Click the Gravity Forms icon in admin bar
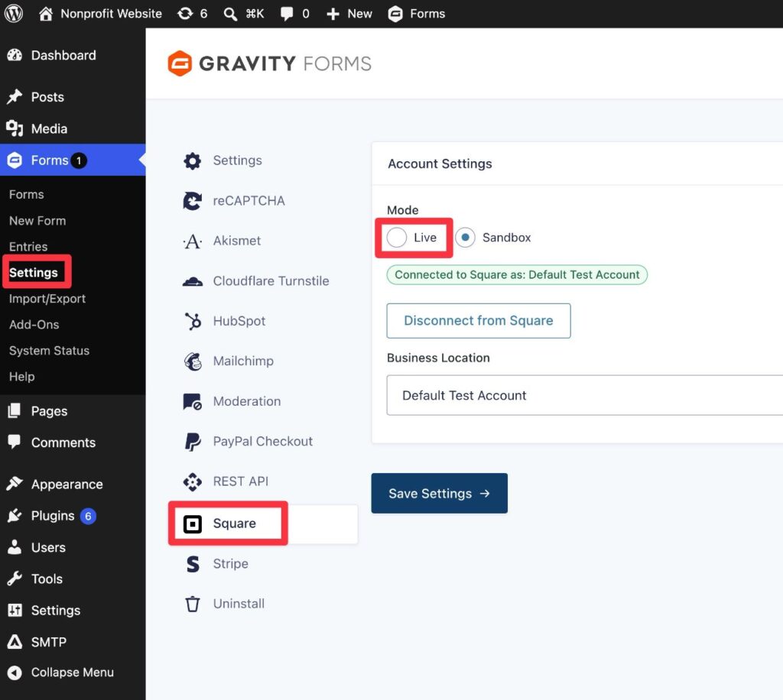 [395, 14]
